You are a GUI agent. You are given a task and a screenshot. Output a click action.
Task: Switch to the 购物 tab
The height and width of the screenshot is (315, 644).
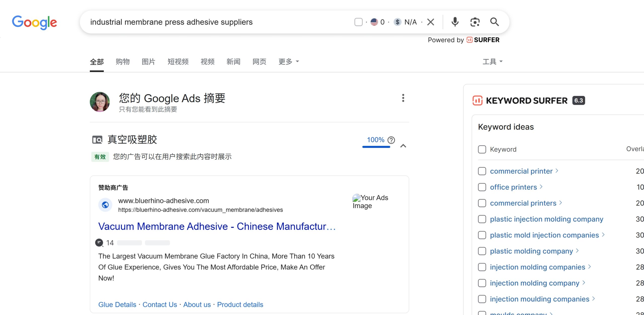pyautogui.click(x=123, y=62)
